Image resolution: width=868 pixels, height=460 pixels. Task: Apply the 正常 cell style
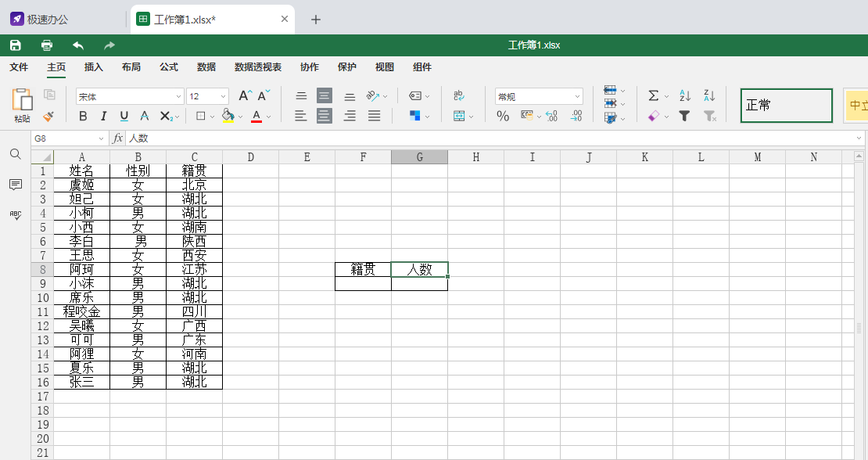pyautogui.click(x=787, y=105)
